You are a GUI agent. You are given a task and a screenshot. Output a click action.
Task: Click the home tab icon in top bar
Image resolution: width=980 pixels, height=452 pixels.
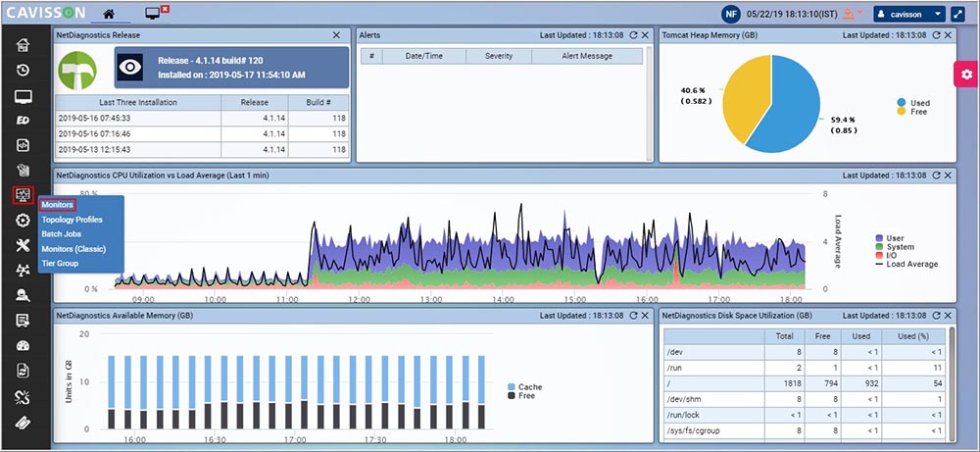point(109,13)
